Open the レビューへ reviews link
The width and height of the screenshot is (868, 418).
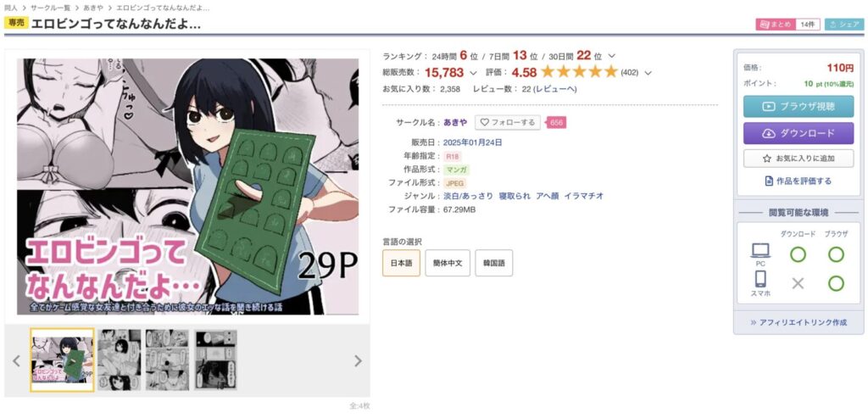(556, 89)
